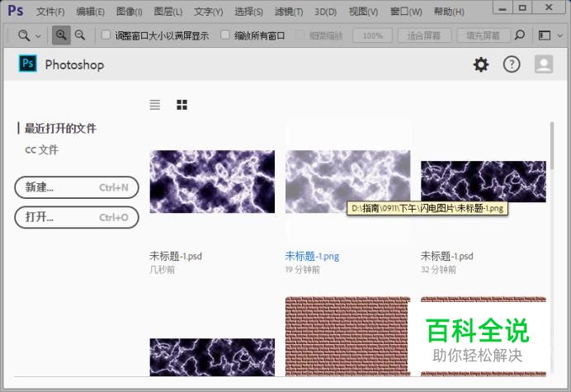Click the 未标题-1.png file name link

(x=312, y=256)
